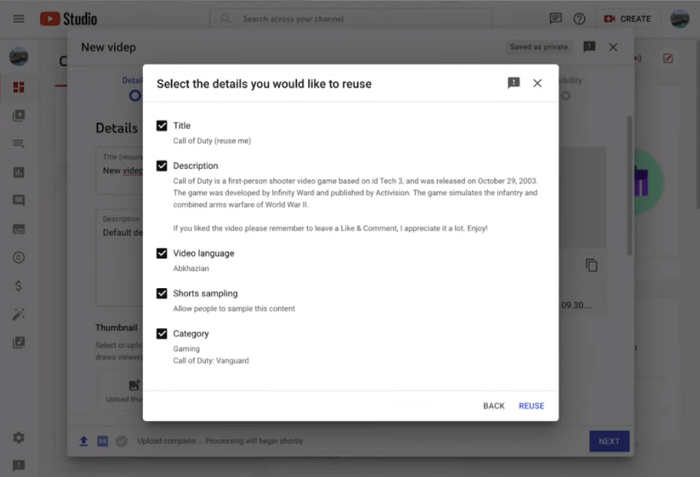Image resolution: width=700 pixels, height=477 pixels.
Task: Click the search across your channel field
Action: (351, 19)
